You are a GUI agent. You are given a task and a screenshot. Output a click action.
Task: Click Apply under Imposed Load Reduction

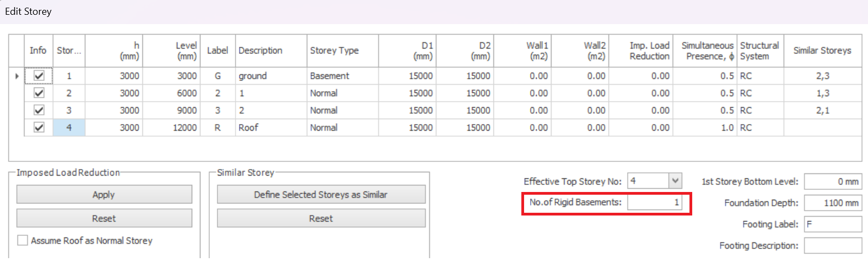coord(104,195)
